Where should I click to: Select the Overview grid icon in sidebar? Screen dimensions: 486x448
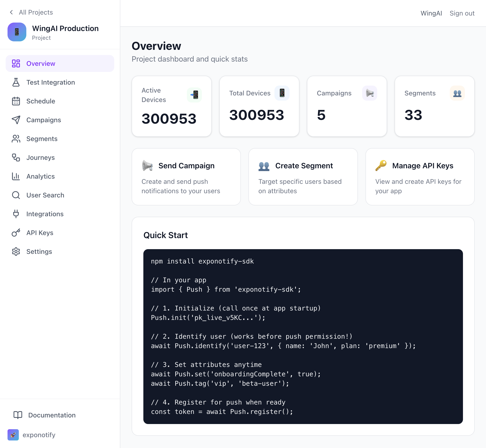click(16, 63)
